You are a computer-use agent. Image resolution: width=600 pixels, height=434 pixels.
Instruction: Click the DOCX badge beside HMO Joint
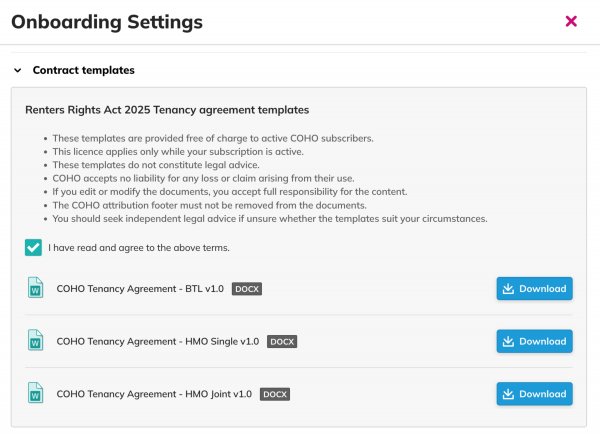pos(275,394)
